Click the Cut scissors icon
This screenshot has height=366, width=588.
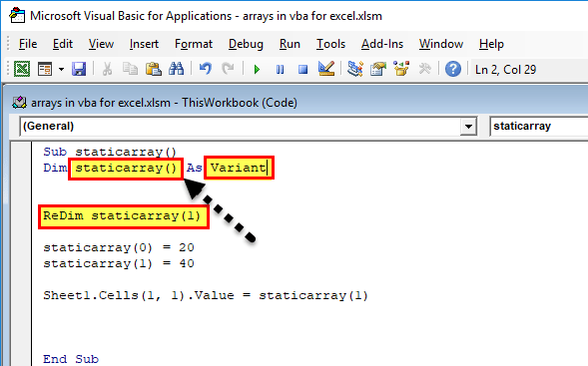pos(107,69)
